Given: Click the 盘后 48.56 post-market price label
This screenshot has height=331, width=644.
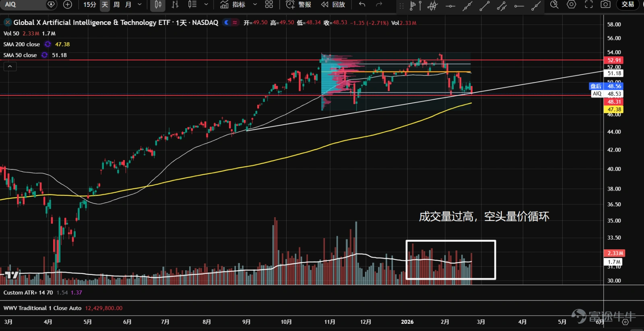Looking at the screenshot, I should (606, 86).
